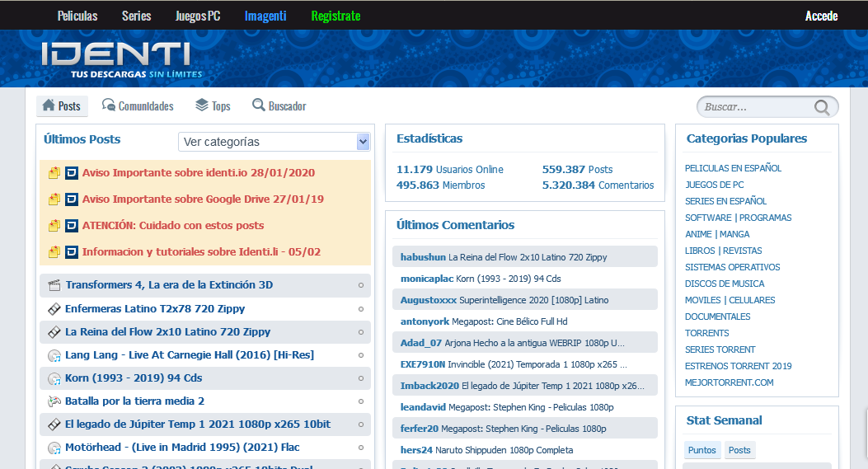This screenshot has height=469, width=868.
Task: Open SERIES EN ESPAÑOL category
Action: [725, 202]
